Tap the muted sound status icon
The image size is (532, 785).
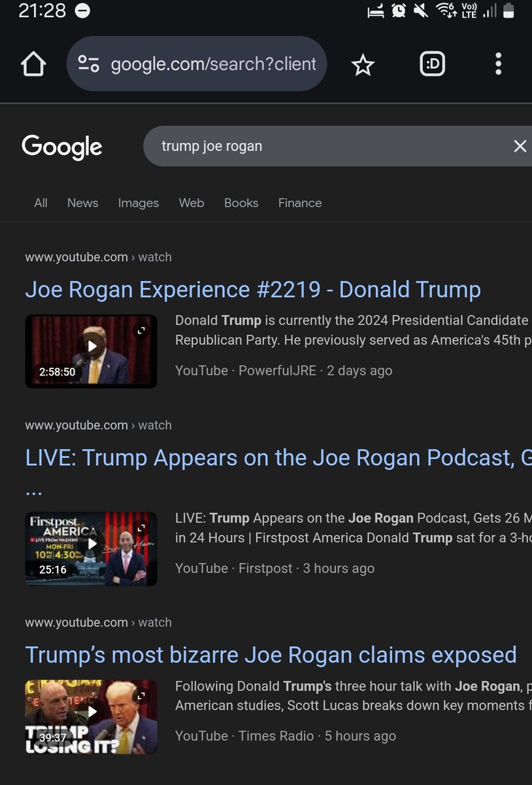pos(422,11)
